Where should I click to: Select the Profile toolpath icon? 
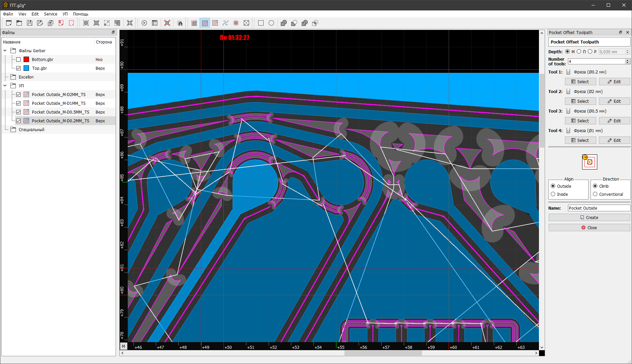[x=194, y=23]
